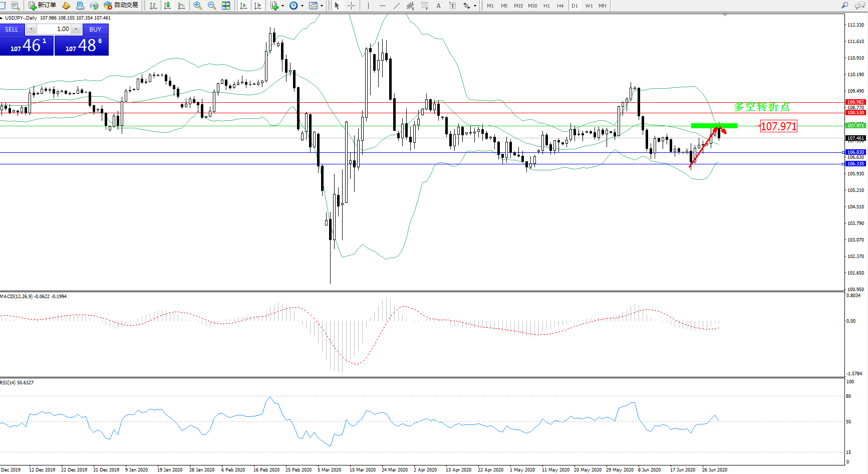Toggle the chart shift button
Screen dimensions: 868x474
click(257, 6)
